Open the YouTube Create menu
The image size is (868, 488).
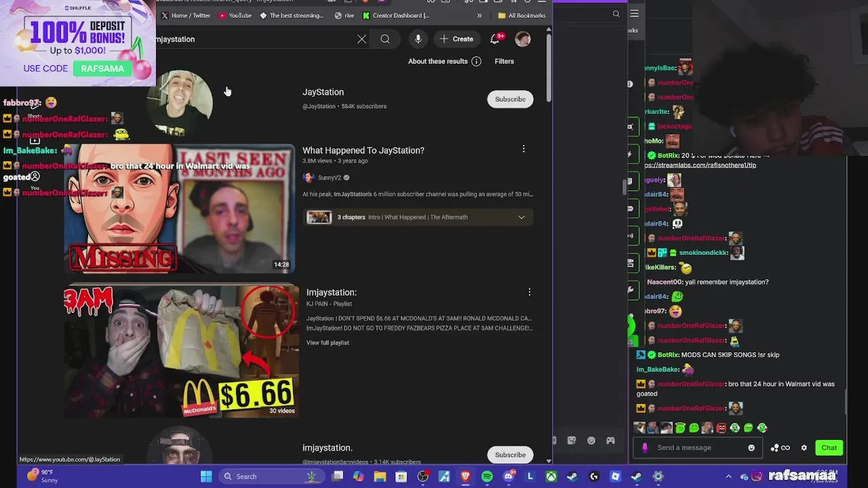(x=456, y=39)
